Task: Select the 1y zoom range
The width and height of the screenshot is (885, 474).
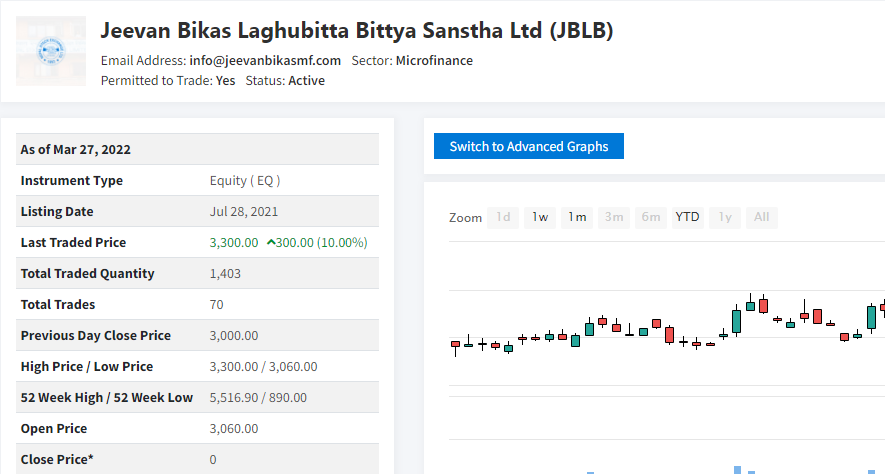Action: (x=725, y=217)
